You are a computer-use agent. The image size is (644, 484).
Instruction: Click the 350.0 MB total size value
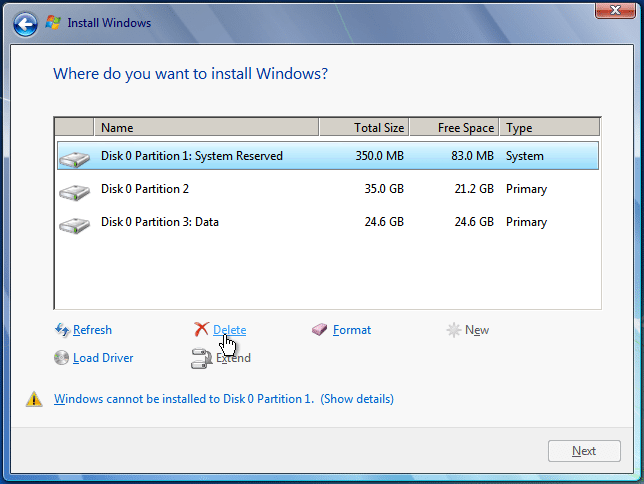pyautogui.click(x=380, y=156)
